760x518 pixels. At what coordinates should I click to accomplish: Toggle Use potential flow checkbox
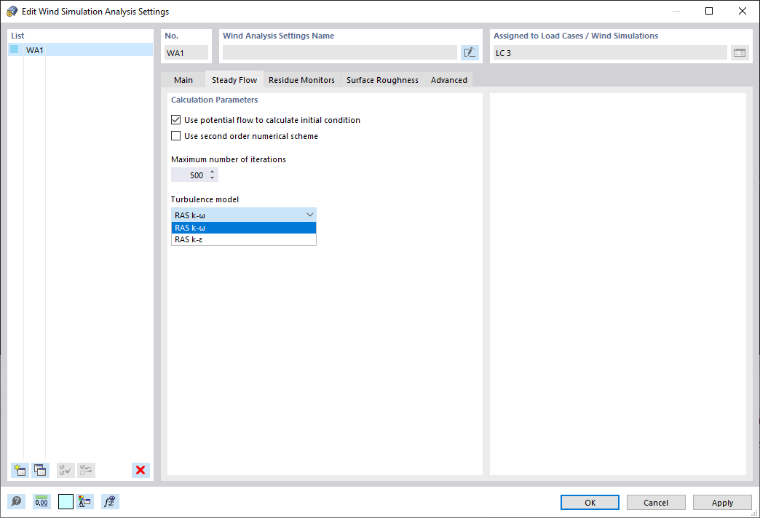point(176,120)
